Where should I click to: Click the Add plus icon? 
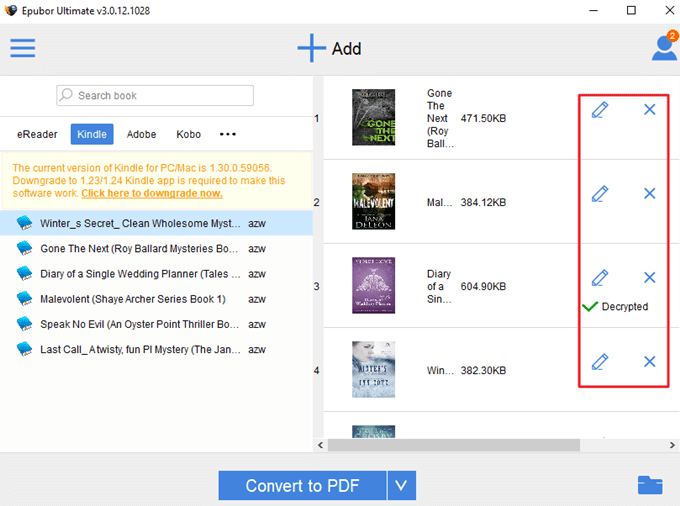point(311,48)
